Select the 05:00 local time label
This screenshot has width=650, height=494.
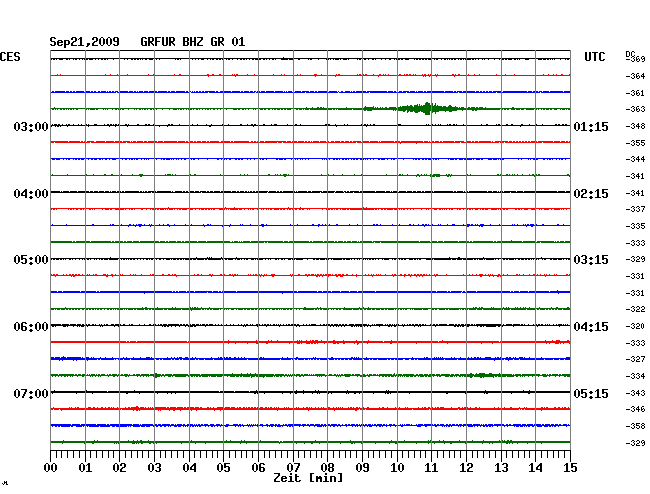[x=31, y=260]
